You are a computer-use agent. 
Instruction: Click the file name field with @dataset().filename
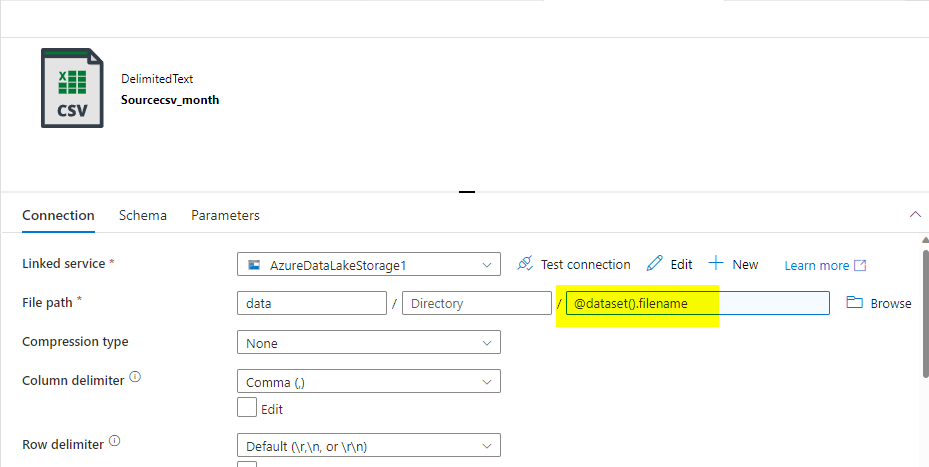click(x=696, y=303)
